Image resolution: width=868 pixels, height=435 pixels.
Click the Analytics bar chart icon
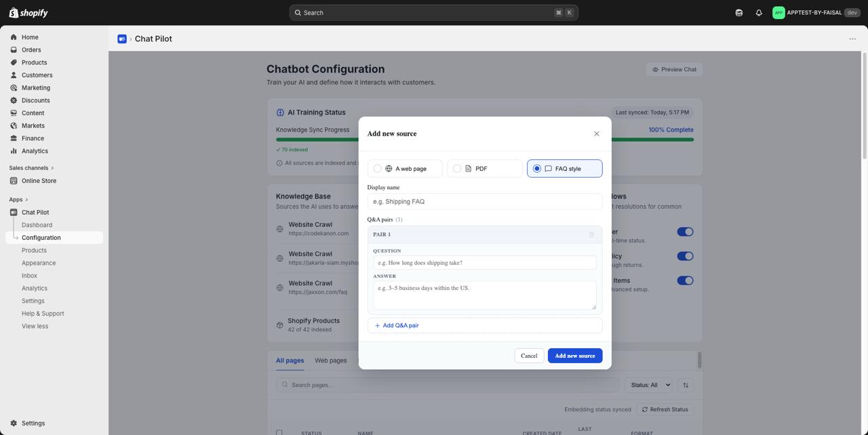coord(14,151)
